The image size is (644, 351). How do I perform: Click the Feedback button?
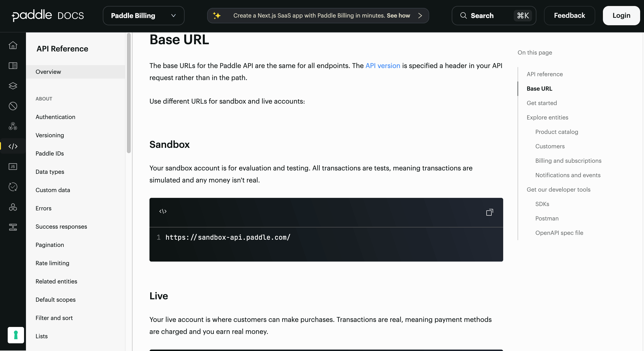(x=570, y=16)
